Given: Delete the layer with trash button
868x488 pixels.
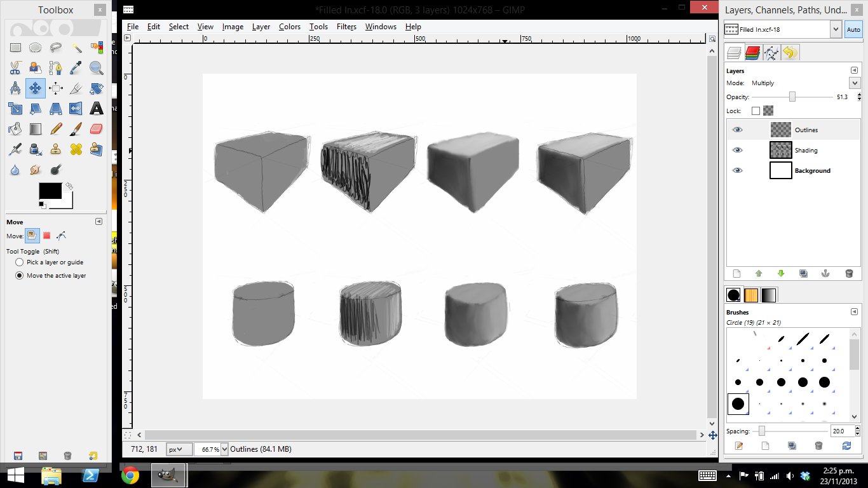Looking at the screenshot, I should pos(849,274).
